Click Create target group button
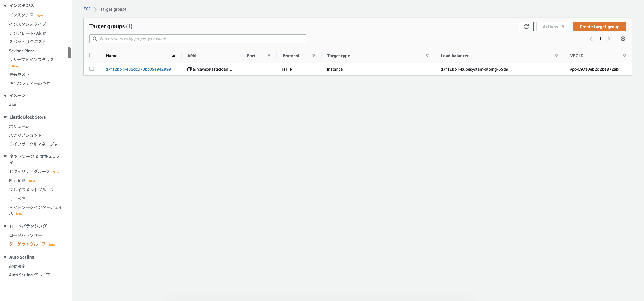644x301 pixels. click(599, 27)
